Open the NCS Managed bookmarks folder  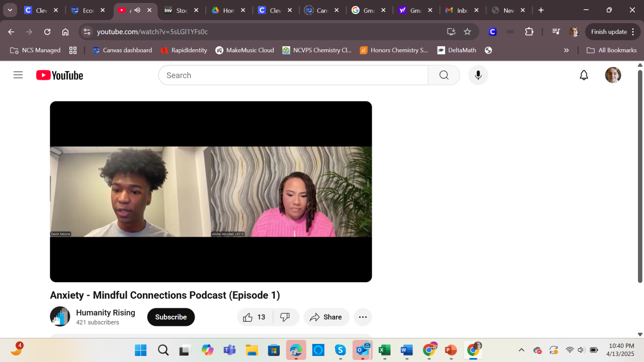pos(35,50)
